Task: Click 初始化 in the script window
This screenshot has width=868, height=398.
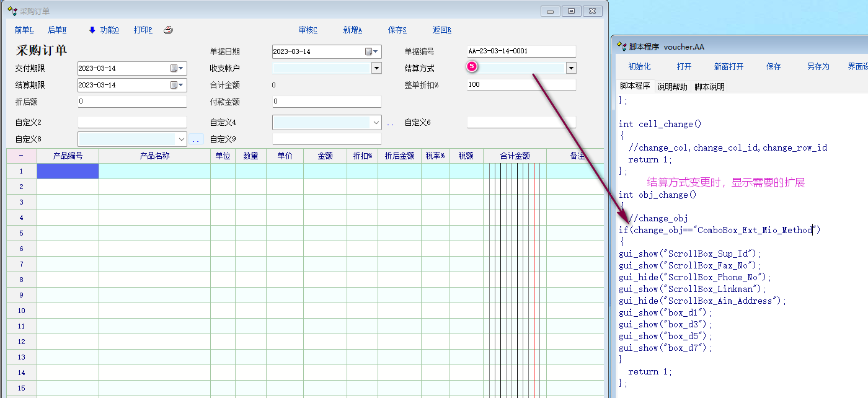Action: (x=639, y=67)
